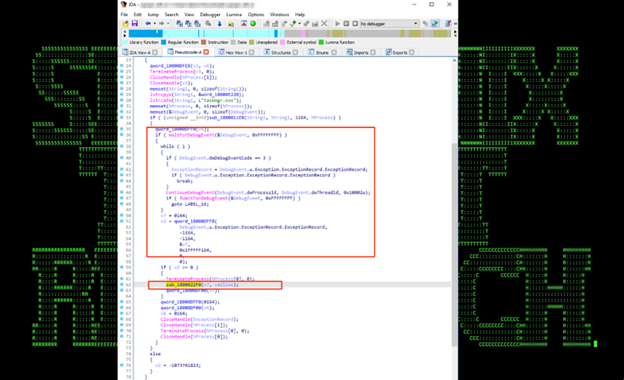Image resolution: width=624 pixels, height=380 pixels.
Task: Click the "taskmgr.exe" string on line 30
Action: [x=219, y=100]
